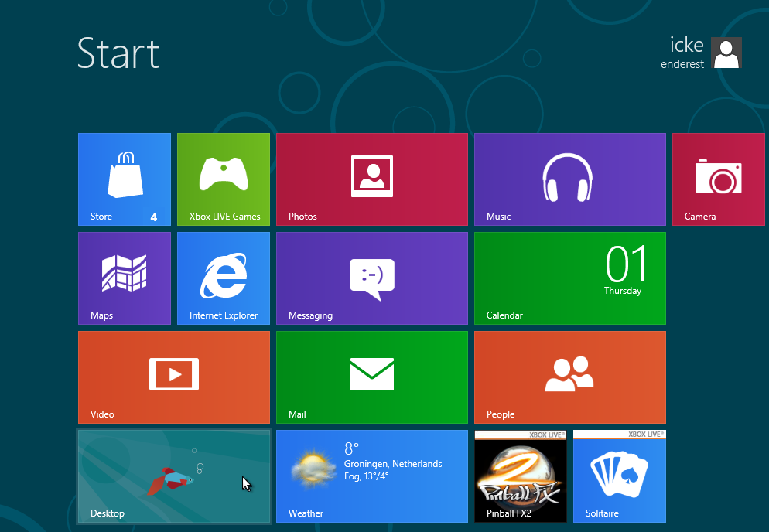Open the Photos app tile
Image resolution: width=769 pixels, height=532 pixels.
click(371, 179)
